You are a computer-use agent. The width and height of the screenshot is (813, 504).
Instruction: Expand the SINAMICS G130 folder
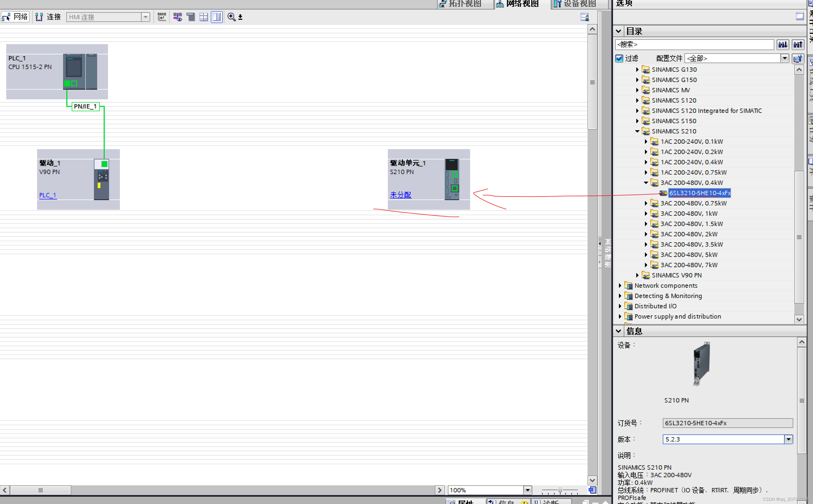pos(637,70)
